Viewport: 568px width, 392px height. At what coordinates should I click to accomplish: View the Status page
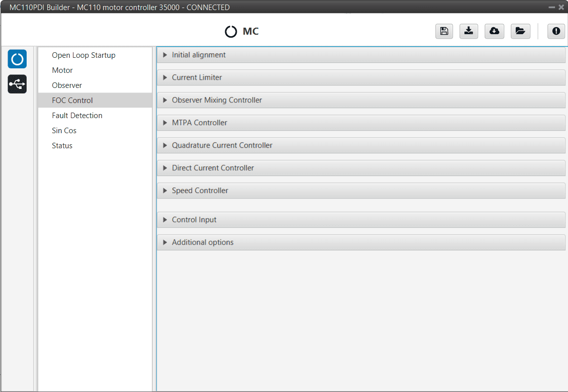95,146
